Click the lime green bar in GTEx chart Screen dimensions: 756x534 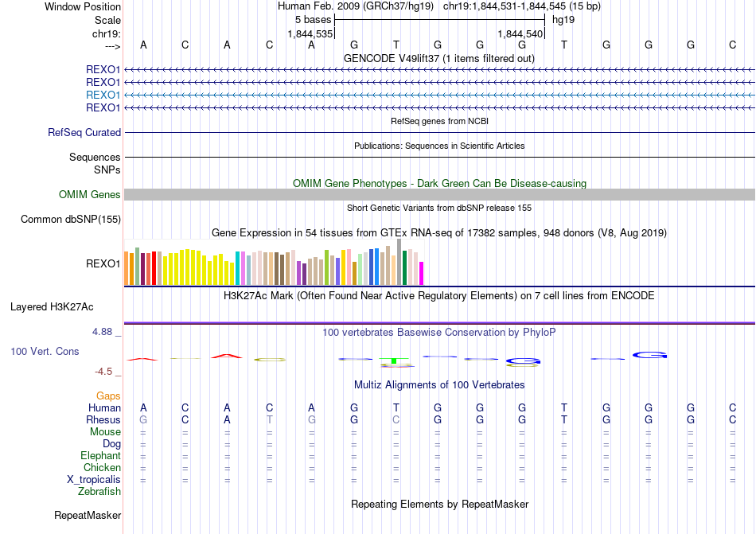click(326, 267)
